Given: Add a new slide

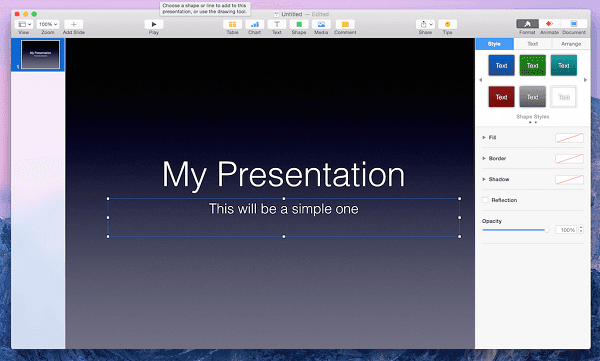Looking at the screenshot, I should coord(74,24).
